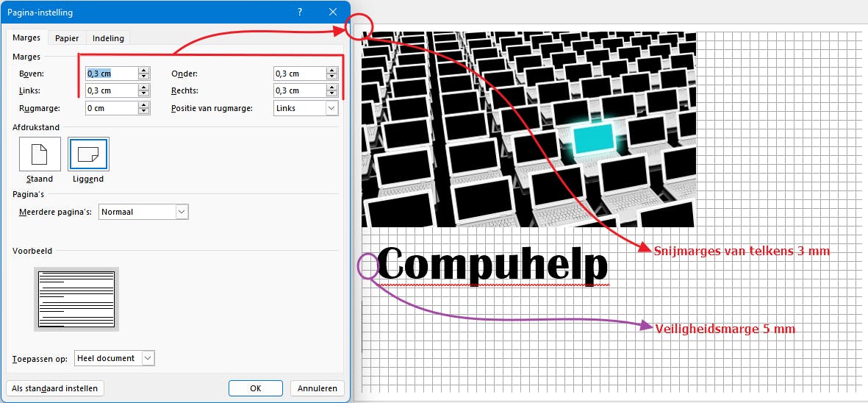Select the Staand portrait orientation icon
The width and height of the screenshot is (868, 403).
(40, 154)
